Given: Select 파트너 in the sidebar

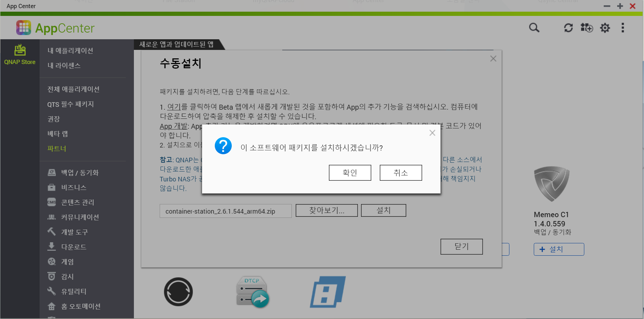Looking at the screenshot, I should tap(57, 149).
